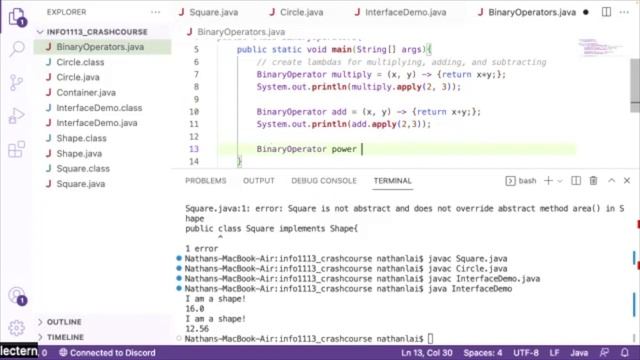Click the bash terminal profile icon
640x360 pixels.
tap(510, 181)
